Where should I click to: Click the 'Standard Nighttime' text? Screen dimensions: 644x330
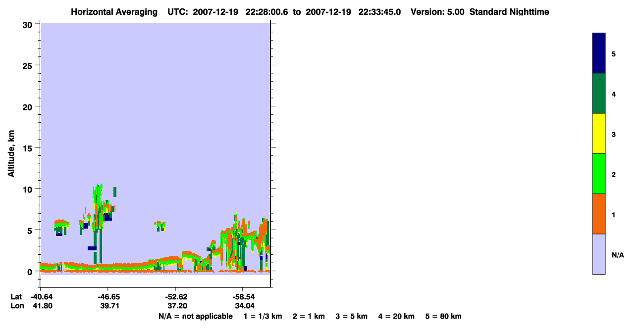click(x=509, y=12)
